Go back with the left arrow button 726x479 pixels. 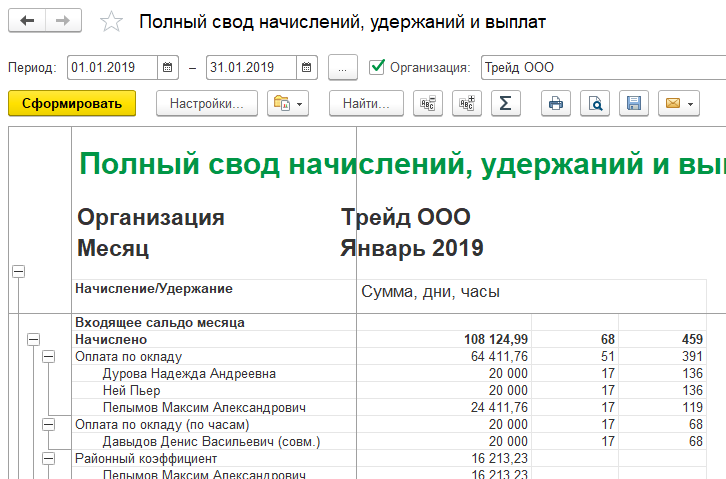click(27, 20)
